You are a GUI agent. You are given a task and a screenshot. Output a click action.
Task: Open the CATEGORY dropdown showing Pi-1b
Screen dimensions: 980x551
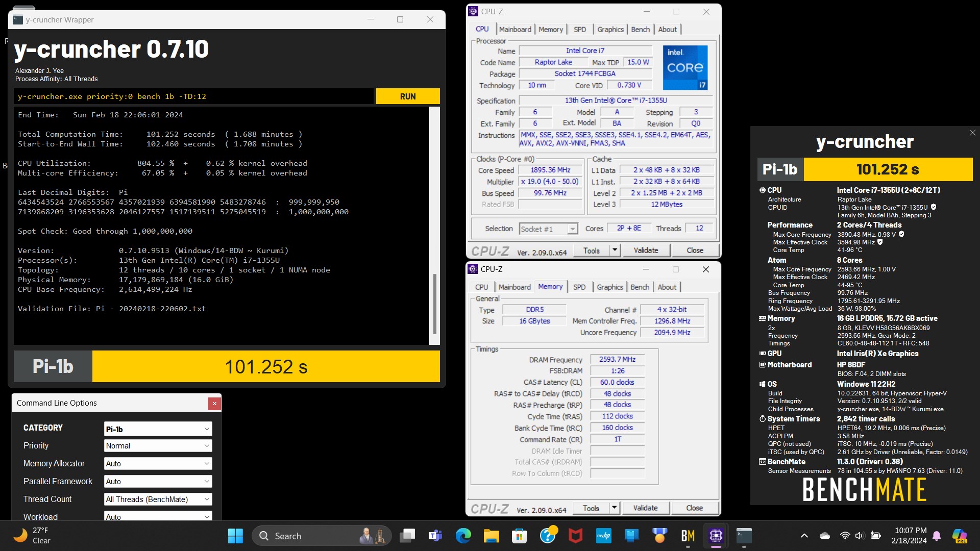point(158,429)
